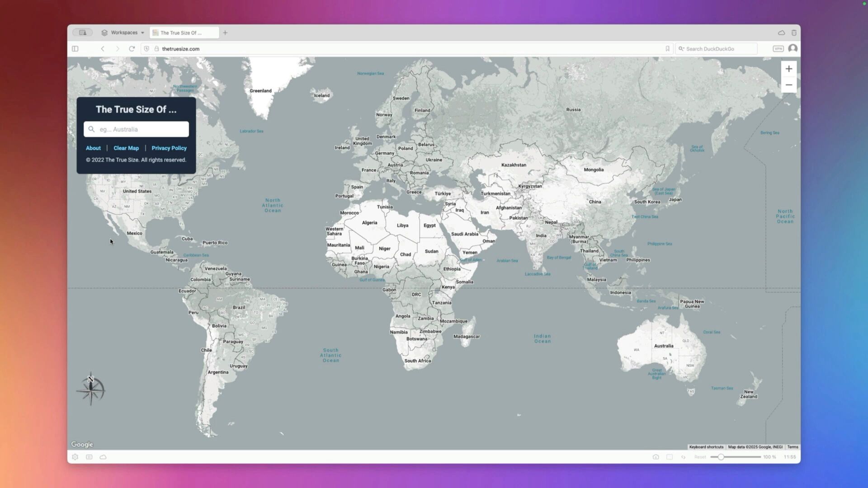Click the Kazakhstan label on map

pyautogui.click(x=514, y=165)
